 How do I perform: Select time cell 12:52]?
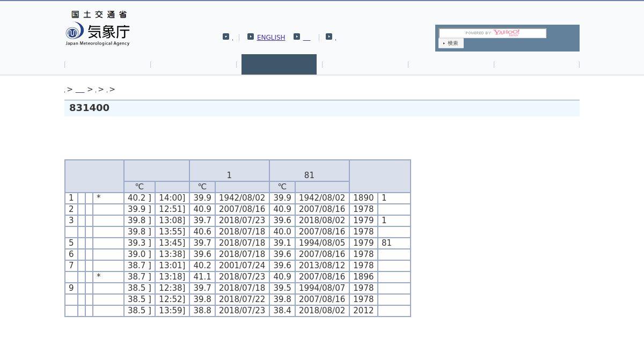click(172, 299)
